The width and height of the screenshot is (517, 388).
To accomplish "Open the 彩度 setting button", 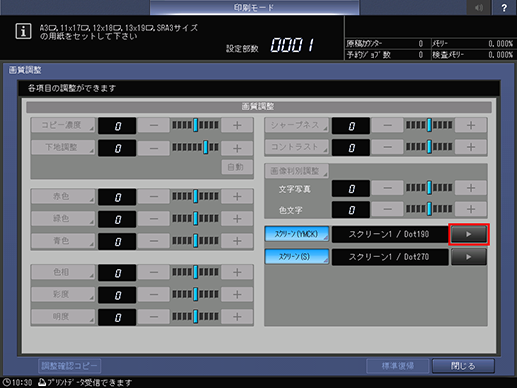I will pyautogui.click(x=63, y=294).
